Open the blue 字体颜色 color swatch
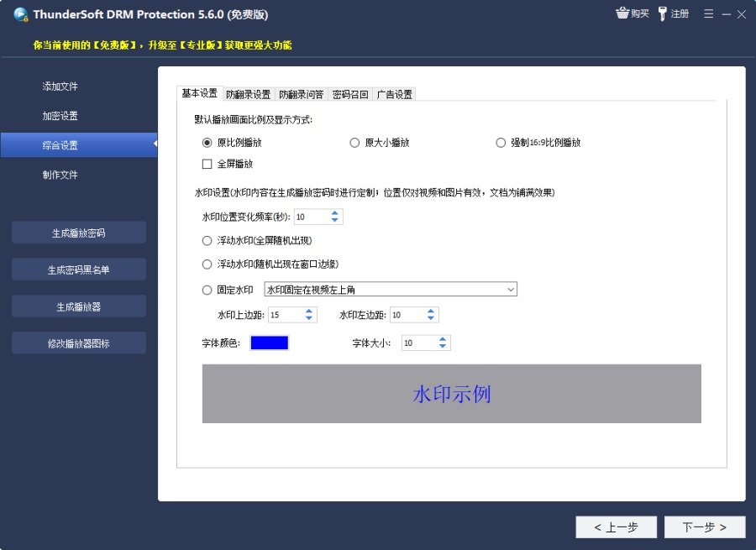This screenshot has height=550, width=756. (x=269, y=343)
